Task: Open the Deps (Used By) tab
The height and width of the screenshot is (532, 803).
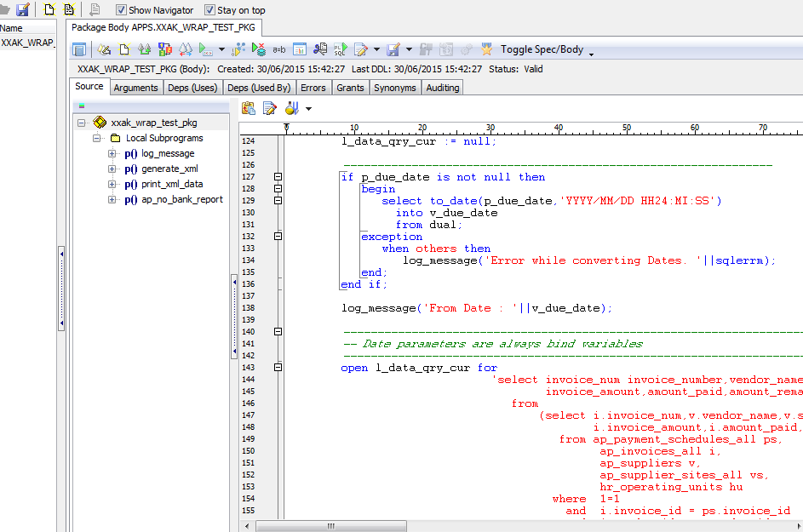Action: (259, 88)
